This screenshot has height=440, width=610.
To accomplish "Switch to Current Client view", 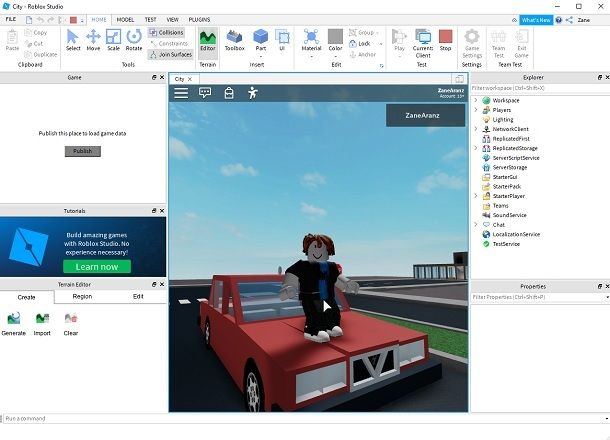I will (x=423, y=44).
